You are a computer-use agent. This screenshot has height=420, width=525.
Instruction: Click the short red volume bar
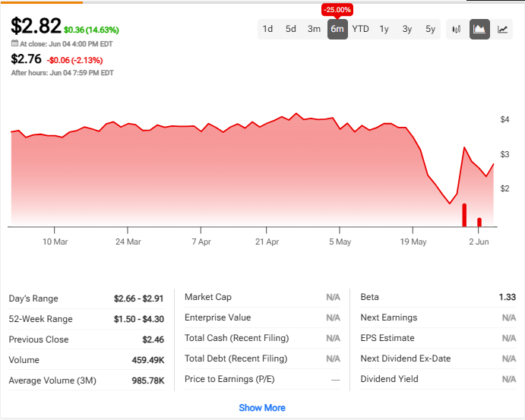point(479,222)
